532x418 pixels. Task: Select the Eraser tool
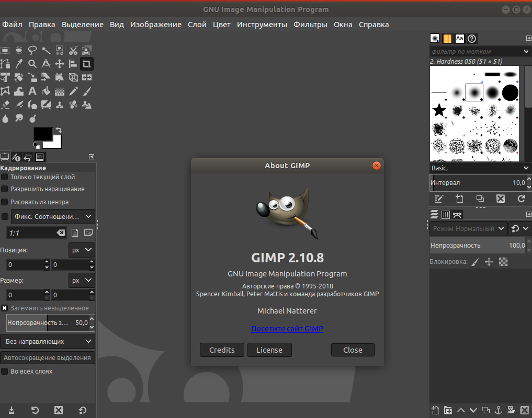[x=5, y=104]
